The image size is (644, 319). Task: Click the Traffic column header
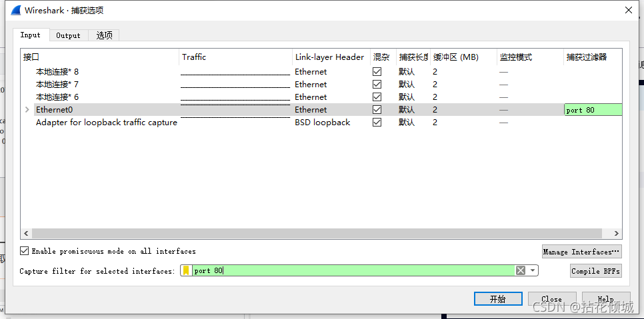[235, 57]
